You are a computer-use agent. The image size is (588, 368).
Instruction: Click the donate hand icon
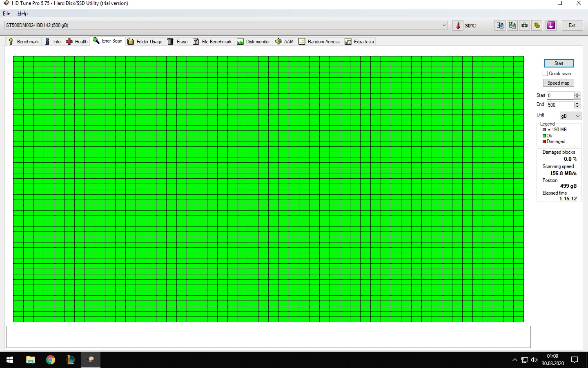tap(537, 25)
